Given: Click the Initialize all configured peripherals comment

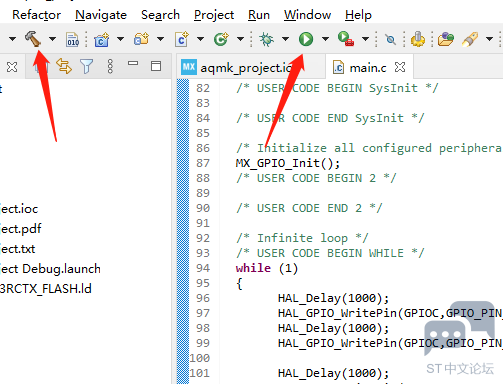Looking at the screenshot, I should tap(369, 148).
